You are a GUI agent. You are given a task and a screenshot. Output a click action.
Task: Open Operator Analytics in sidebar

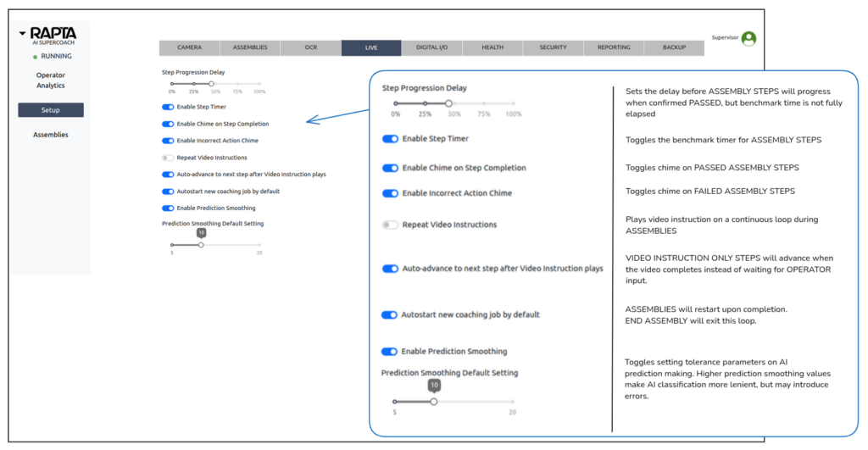coord(51,81)
